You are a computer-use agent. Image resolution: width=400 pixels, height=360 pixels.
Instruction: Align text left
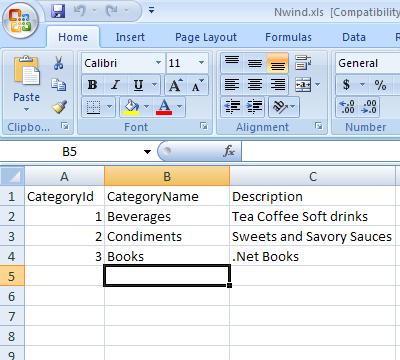232,85
